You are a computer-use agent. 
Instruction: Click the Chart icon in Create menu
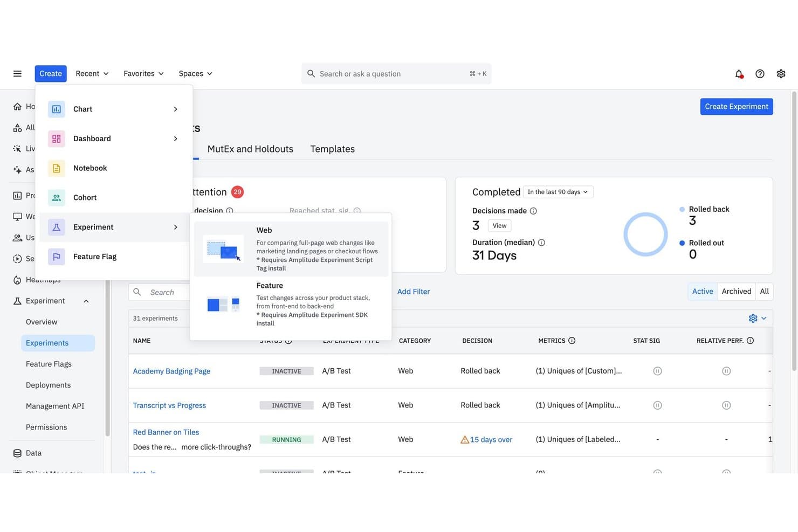(56, 109)
